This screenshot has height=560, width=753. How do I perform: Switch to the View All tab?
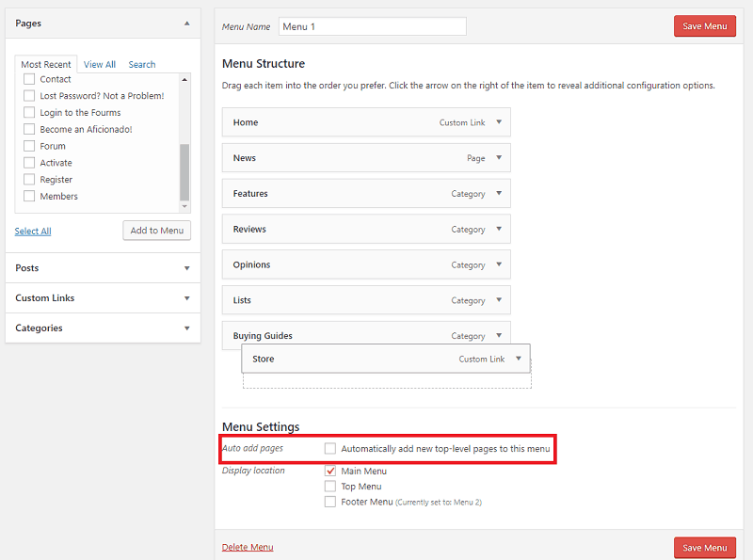(100, 64)
